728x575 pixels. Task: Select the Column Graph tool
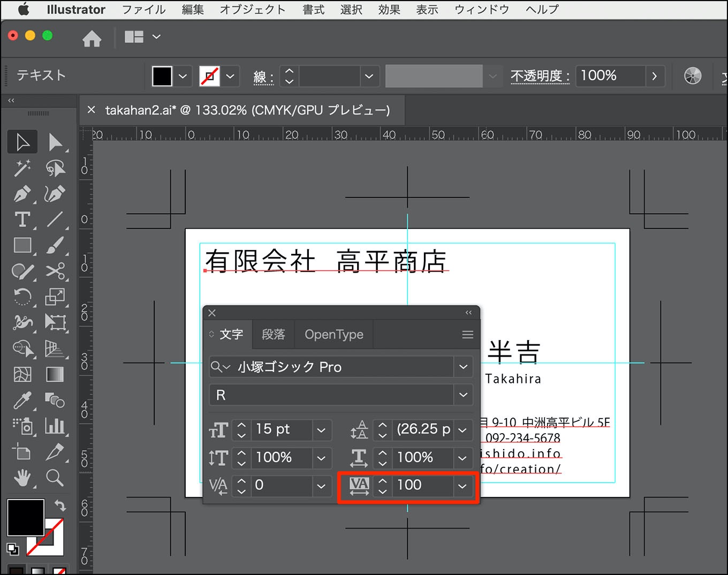point(55,426)
